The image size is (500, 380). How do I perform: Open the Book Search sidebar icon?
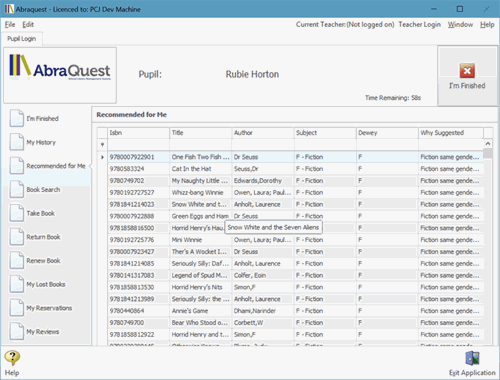click(x=17, y=189)
